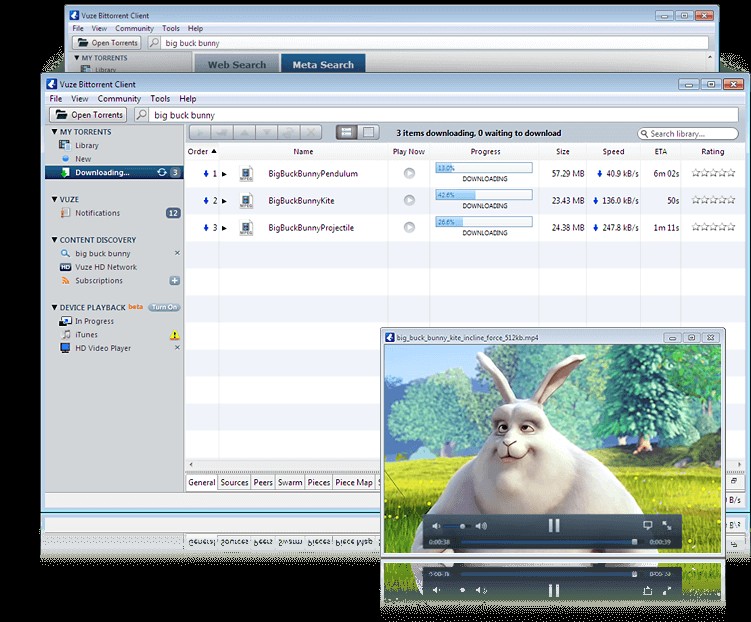Screen dimensions: 751x622
Task: Switch to the detailed list view
Action: [x=346, y=133]
